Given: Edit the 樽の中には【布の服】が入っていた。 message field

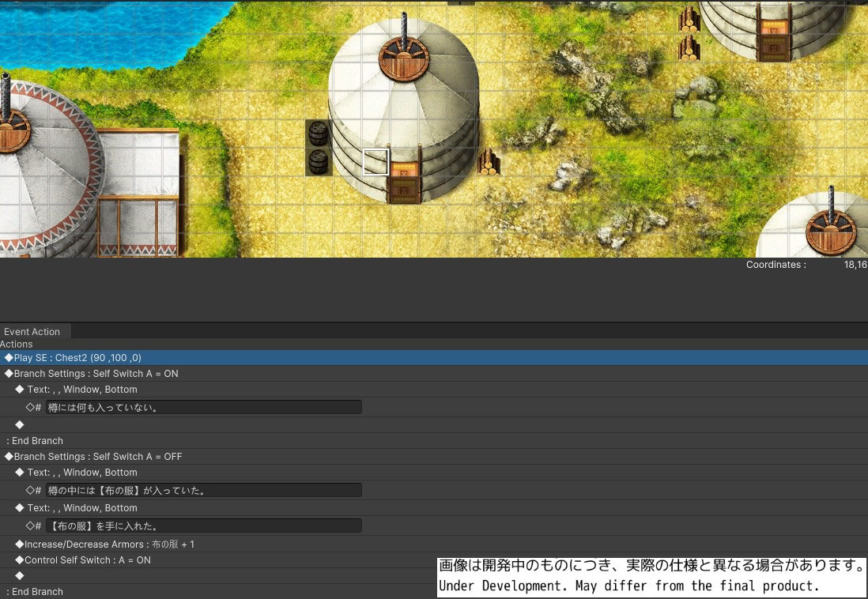Looking at the screenshot, I should 203,490.
